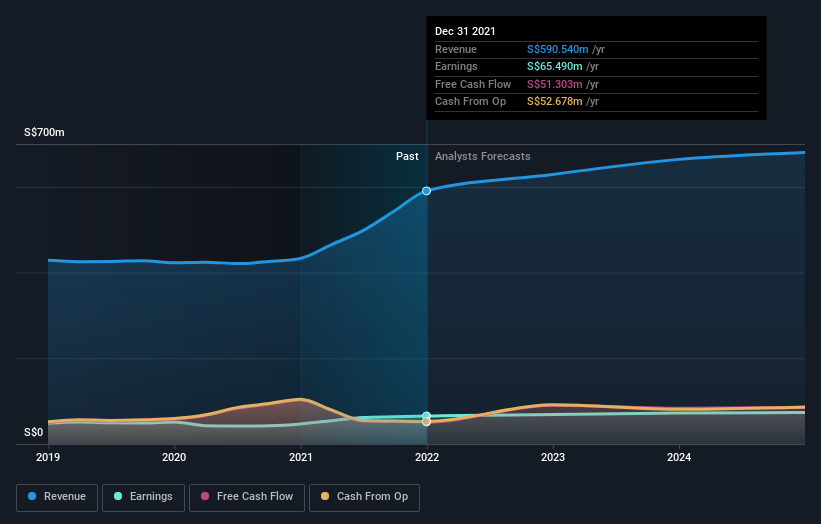821x524 pixels.
Task: Click the 'Dec 31 2021' tooltip date
Action: point(465,31)
